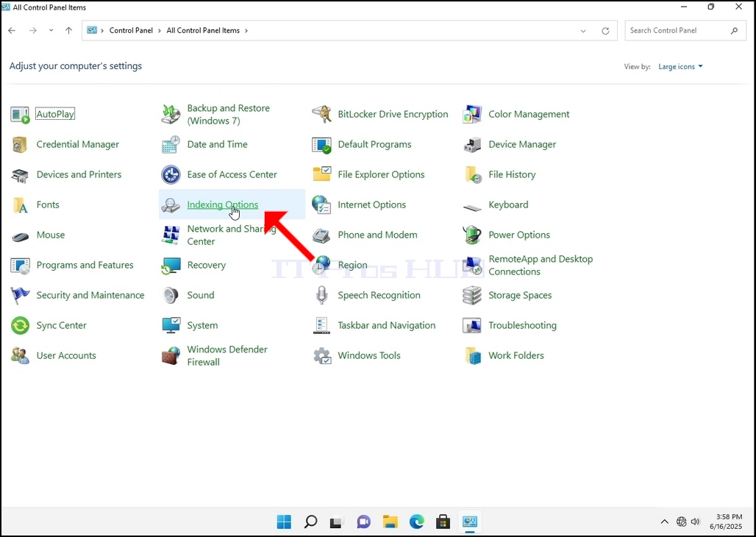Open Network and Sharing Center icon
756x537 pixels.
coord(171,235)
